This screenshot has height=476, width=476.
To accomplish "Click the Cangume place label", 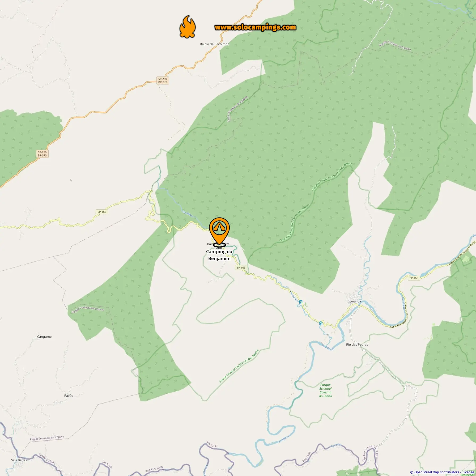I will pos(44,337).
